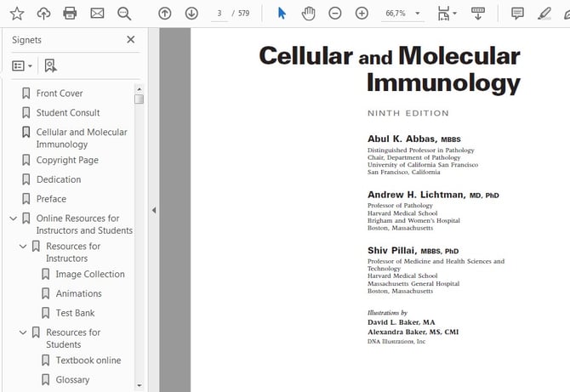
Task: Click bookmark icon beside Student Consult
Action: (x=26, y=112)
